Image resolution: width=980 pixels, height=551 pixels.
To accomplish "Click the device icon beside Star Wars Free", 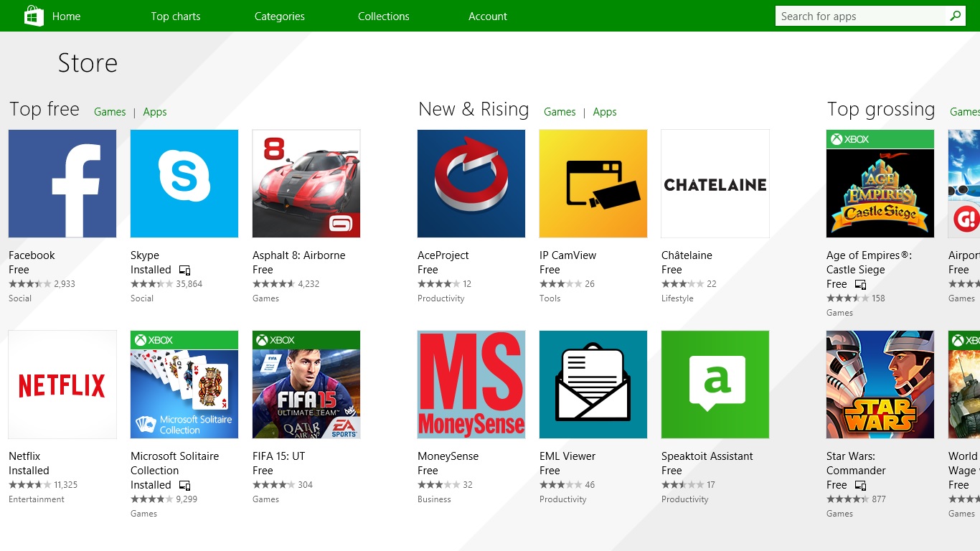I will (860, 486).
